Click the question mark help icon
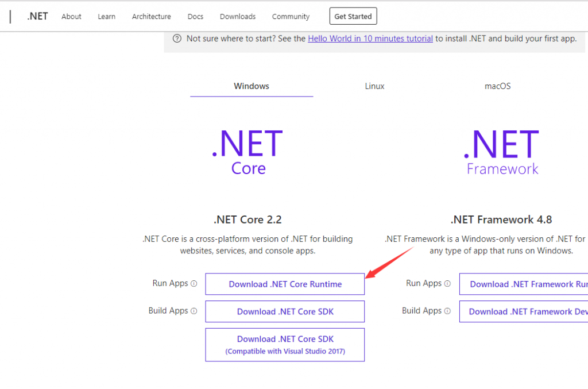This screenshot has width=588, height=389. tap(177, 38)
